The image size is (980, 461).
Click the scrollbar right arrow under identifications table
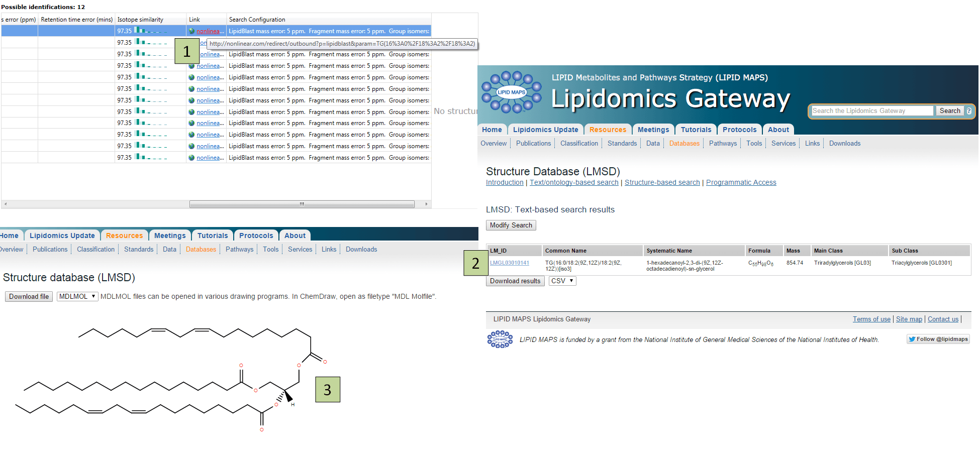pyautogui.click(x=427, y=204)
